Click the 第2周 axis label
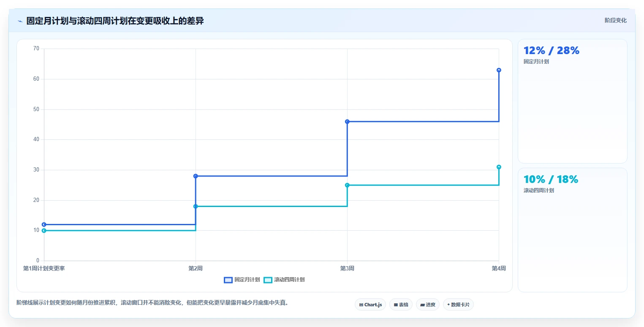The height and width of the screenshot is (327, 644). pos(196,268)
